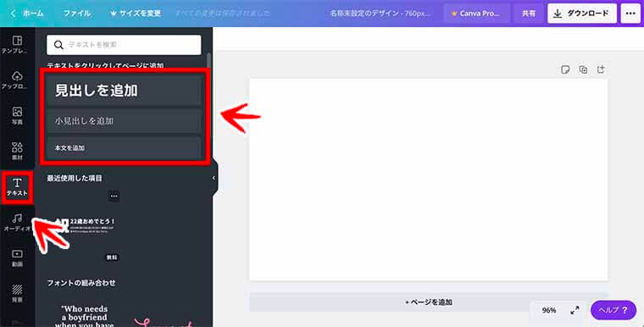Add a new page with the plus-page icon

click(601, 69)
